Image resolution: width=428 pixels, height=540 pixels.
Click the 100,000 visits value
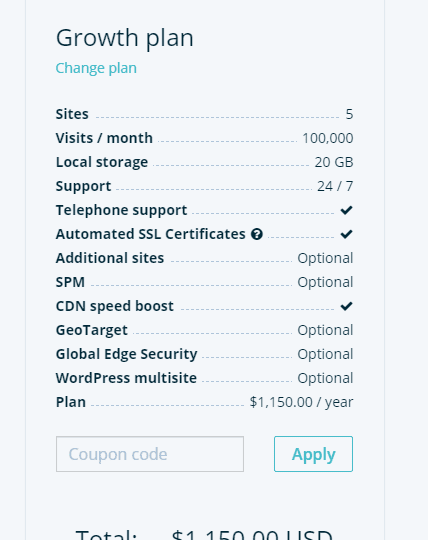pyautogui.click(x=327, y=138)
